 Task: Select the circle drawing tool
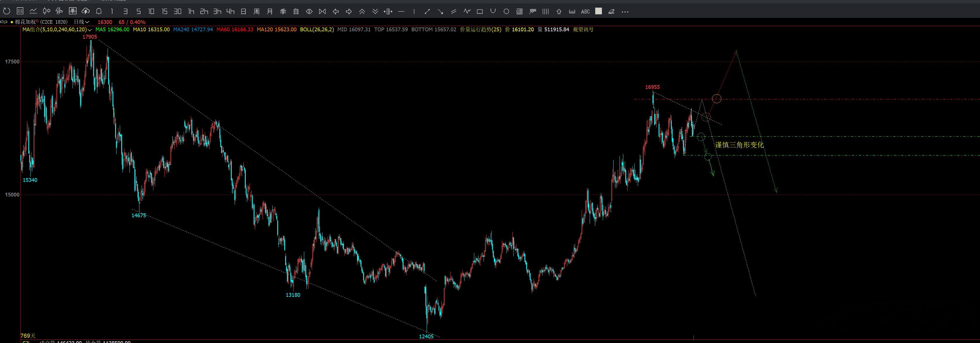point(506,11)
